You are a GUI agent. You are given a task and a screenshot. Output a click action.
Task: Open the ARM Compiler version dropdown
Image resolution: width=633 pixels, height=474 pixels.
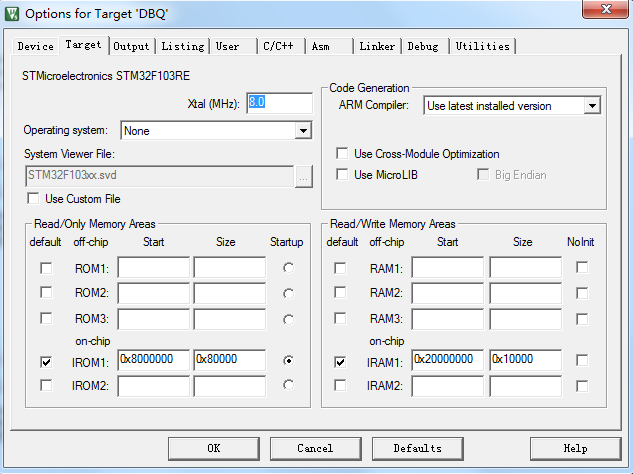592,106
